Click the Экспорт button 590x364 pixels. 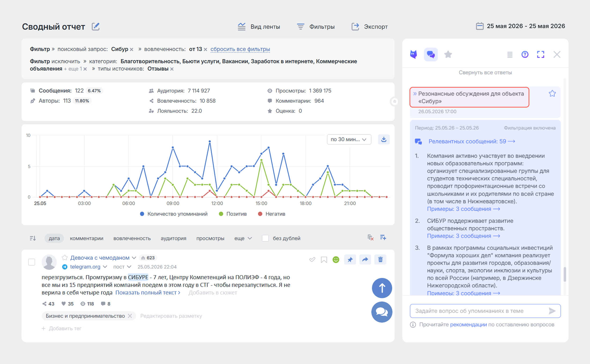point(369,27)
